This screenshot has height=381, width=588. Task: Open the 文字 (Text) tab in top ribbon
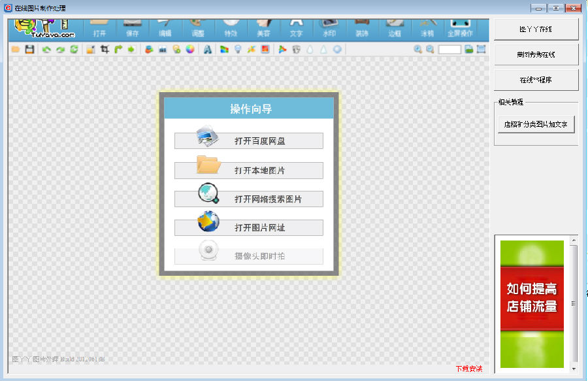click(296, 29)
